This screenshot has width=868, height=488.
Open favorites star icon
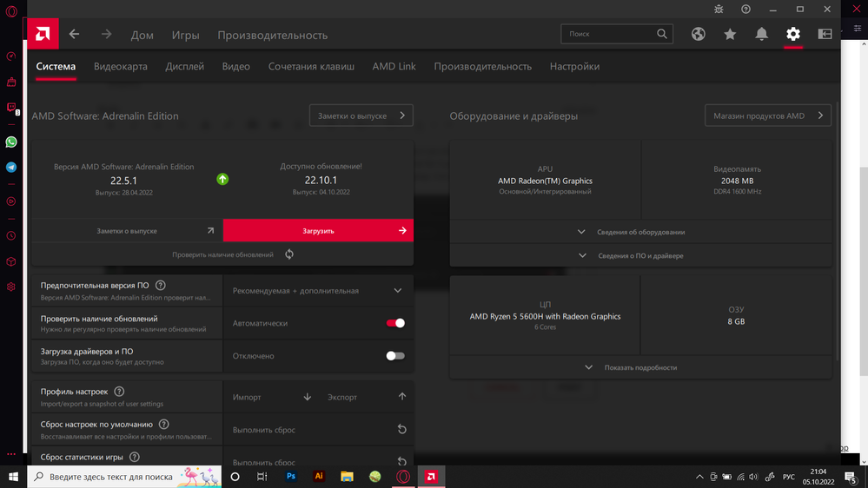click(730, 34)
